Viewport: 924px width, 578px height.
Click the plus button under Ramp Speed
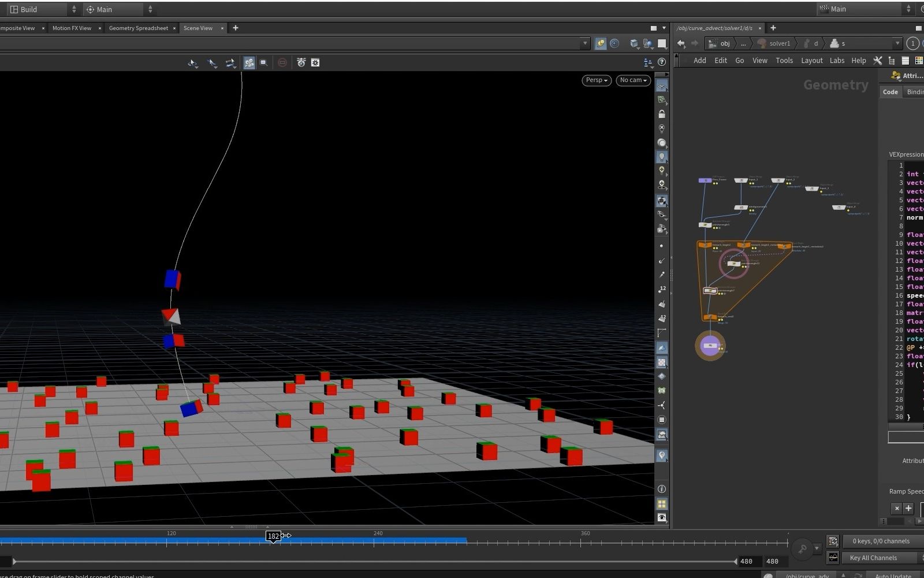908,509
